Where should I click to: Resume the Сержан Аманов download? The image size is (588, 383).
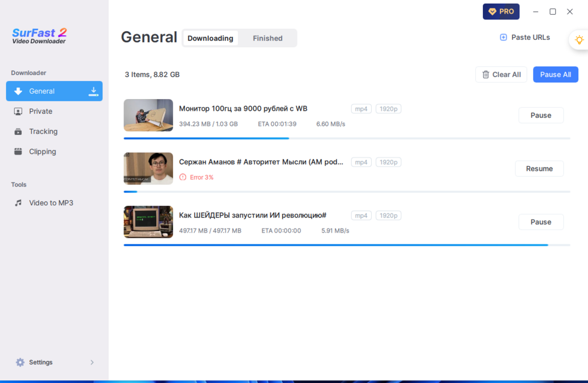539,169
